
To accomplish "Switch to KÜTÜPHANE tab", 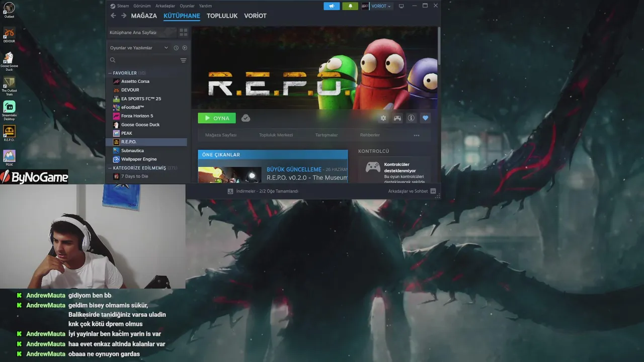I will coord(182,16).
